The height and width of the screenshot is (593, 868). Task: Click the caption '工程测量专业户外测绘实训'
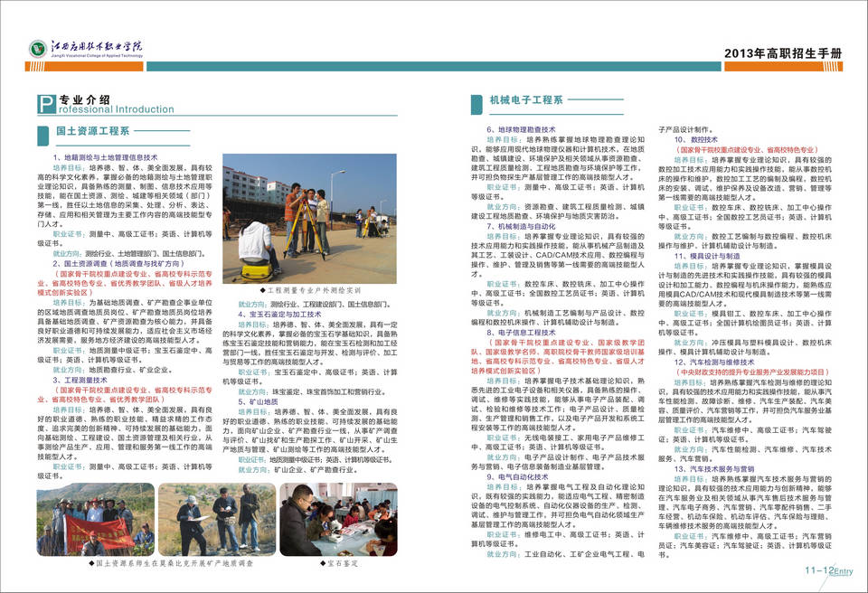pos(310,290)
